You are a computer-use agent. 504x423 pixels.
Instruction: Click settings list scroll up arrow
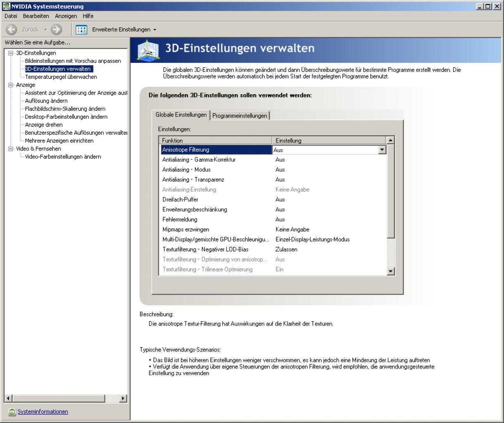(391, 140)
